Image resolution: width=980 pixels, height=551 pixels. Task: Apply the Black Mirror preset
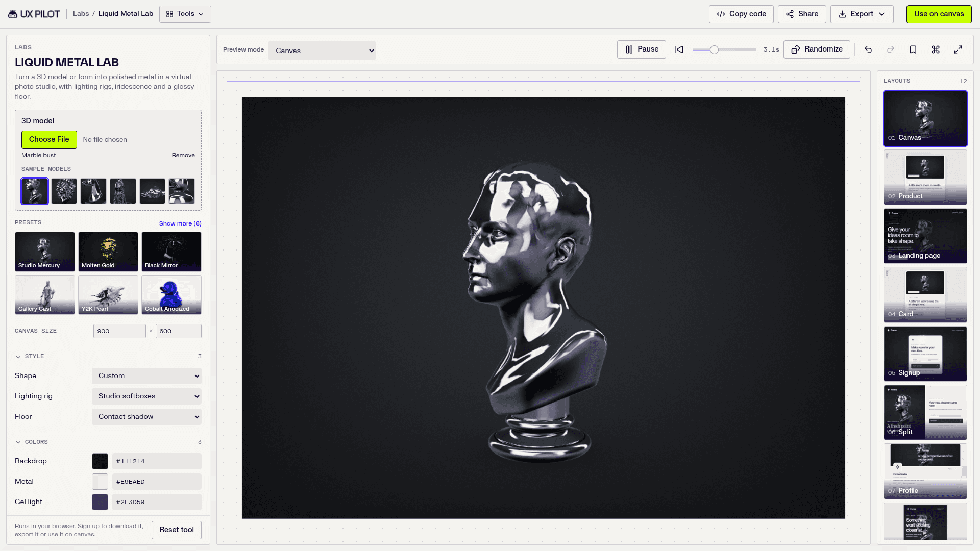click(171, 252)
